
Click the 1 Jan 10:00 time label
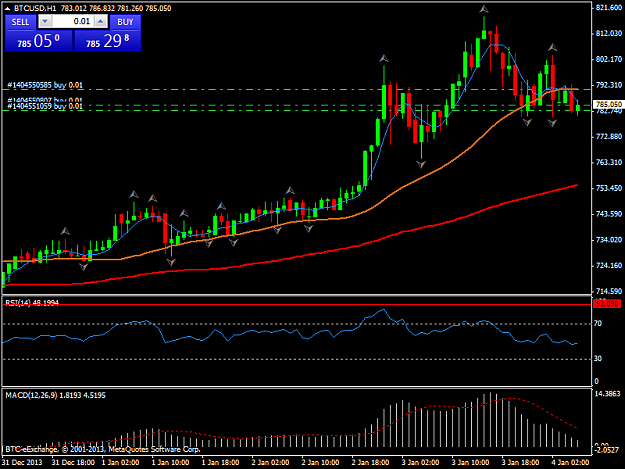[170, 462]
